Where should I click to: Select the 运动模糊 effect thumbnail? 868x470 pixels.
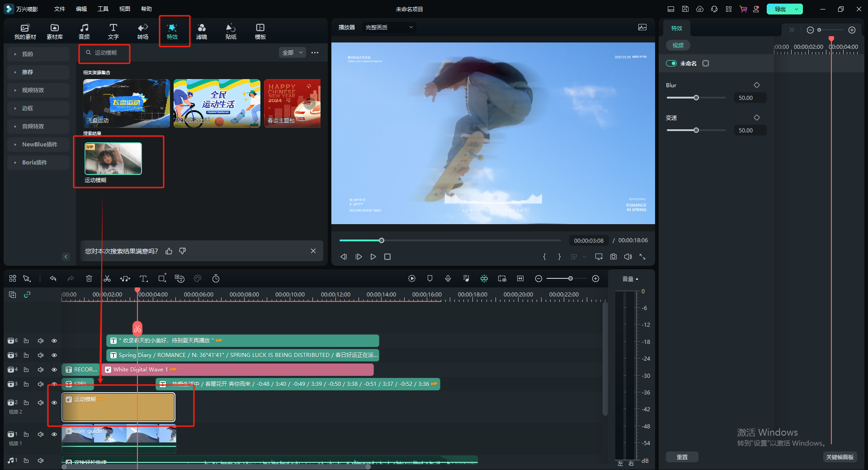point(113,159)
